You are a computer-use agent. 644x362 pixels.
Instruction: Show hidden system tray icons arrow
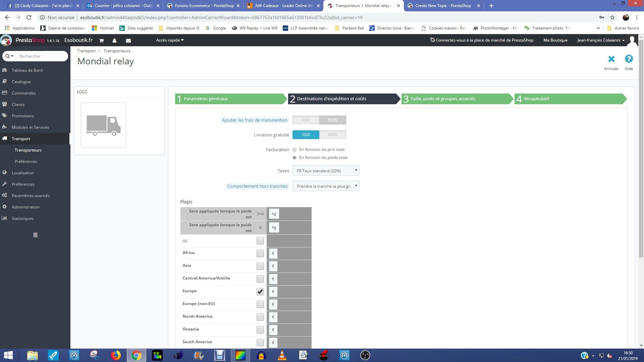(x=593, y=356)
